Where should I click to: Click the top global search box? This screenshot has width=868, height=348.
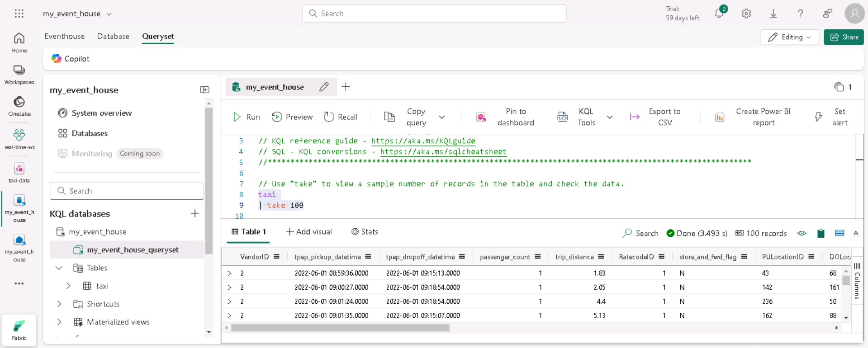tap(434, 14)
